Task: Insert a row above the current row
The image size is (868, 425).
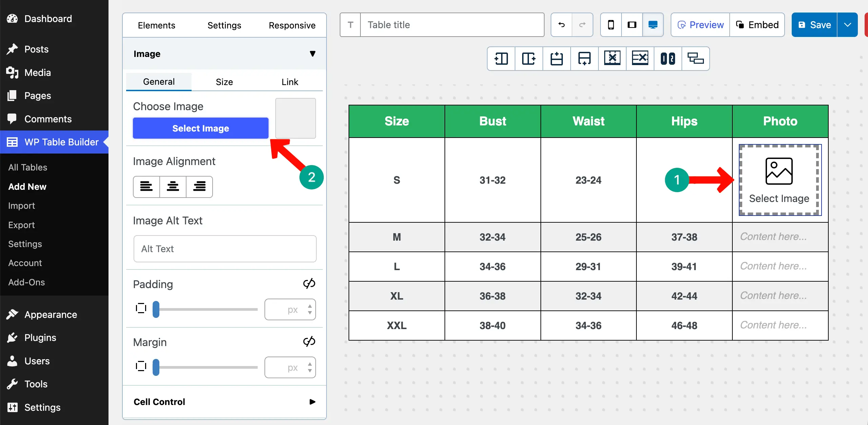Action: click(x=556, y=59)
